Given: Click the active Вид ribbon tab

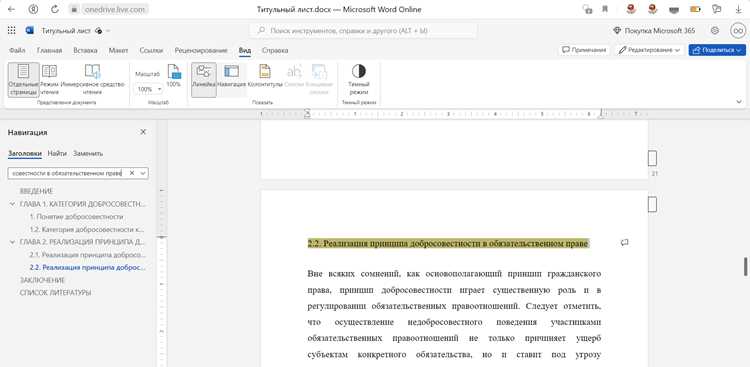Looking at the screenshot, I should coord(245,50).
